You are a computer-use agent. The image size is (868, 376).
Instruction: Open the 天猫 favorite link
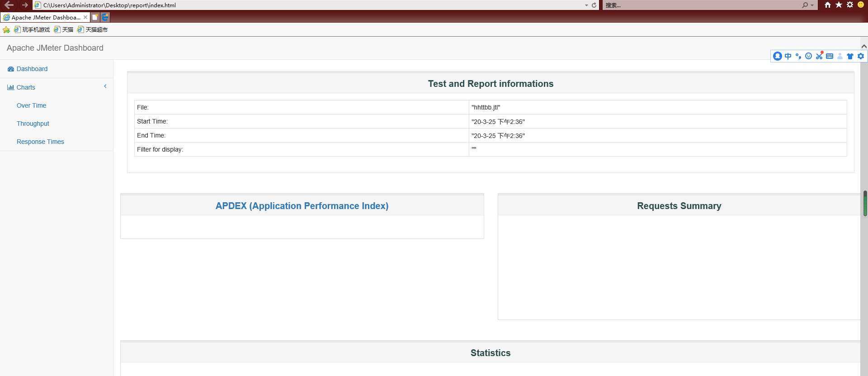click(x=64, y=30)
